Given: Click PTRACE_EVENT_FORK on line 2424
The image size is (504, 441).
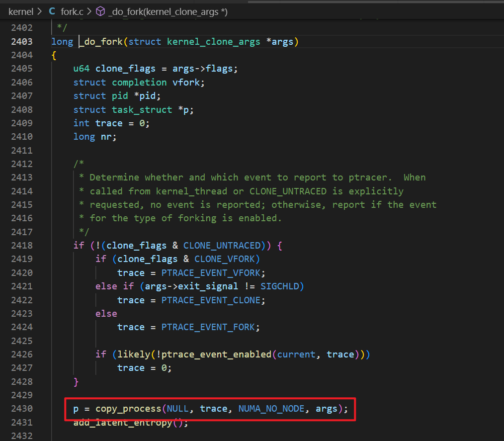Looking at the screenshot, I should coord(208,327).
